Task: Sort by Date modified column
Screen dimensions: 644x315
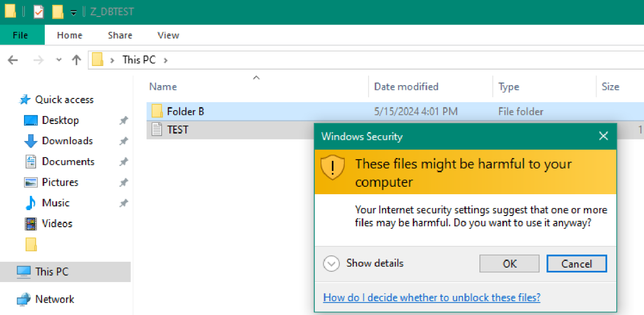Action: (x=406, y=87)
